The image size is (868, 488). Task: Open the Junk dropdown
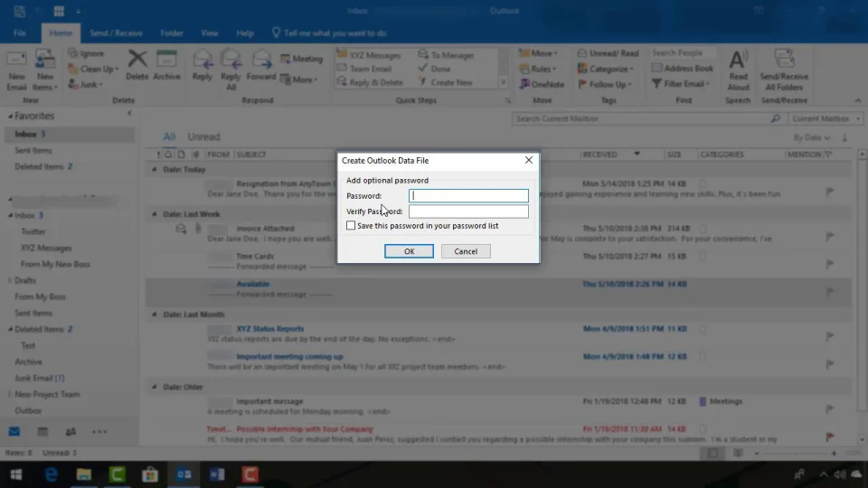point(85,84)
